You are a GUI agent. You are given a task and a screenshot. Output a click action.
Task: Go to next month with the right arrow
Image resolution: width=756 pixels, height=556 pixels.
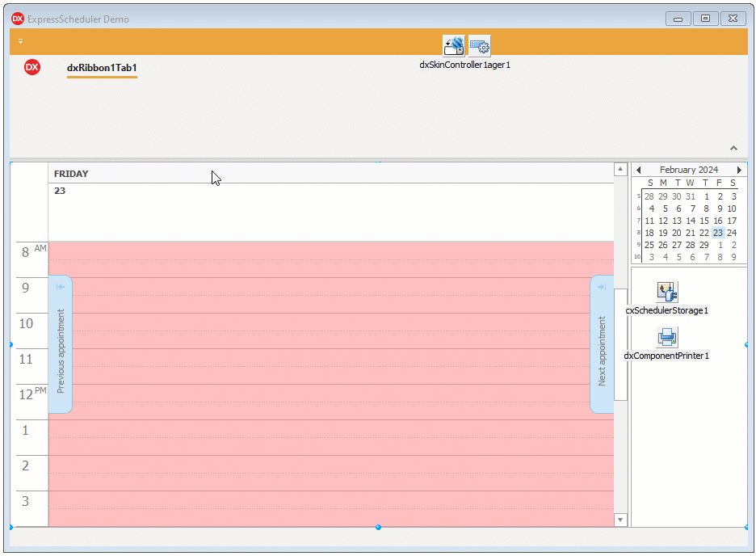coord(740,170)
